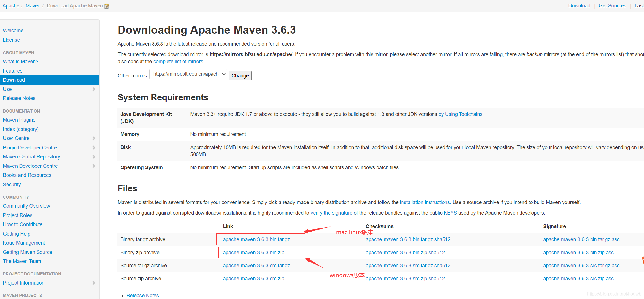Click 'Source zip archive' row label

point(141,279)
